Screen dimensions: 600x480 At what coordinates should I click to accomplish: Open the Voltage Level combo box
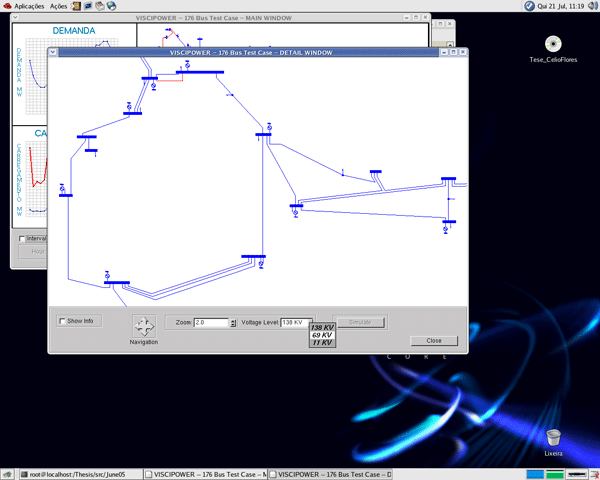pos(297,323)
